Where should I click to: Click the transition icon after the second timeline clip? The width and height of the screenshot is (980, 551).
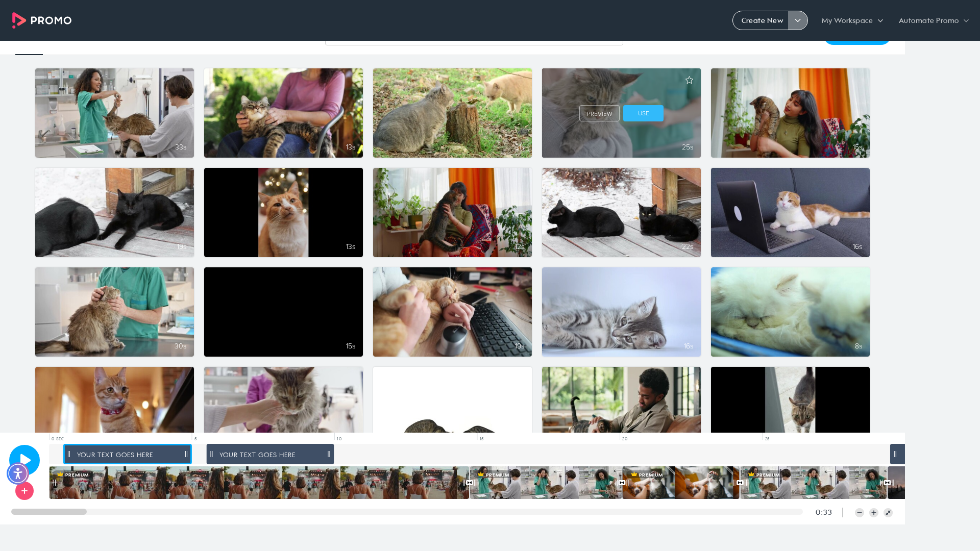pos(622,483)
